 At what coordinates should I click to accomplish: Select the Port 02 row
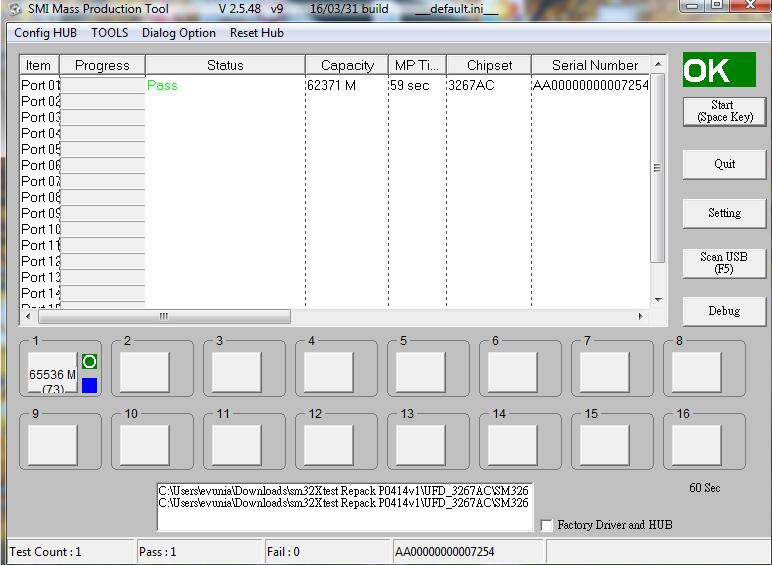click(335, 101)
